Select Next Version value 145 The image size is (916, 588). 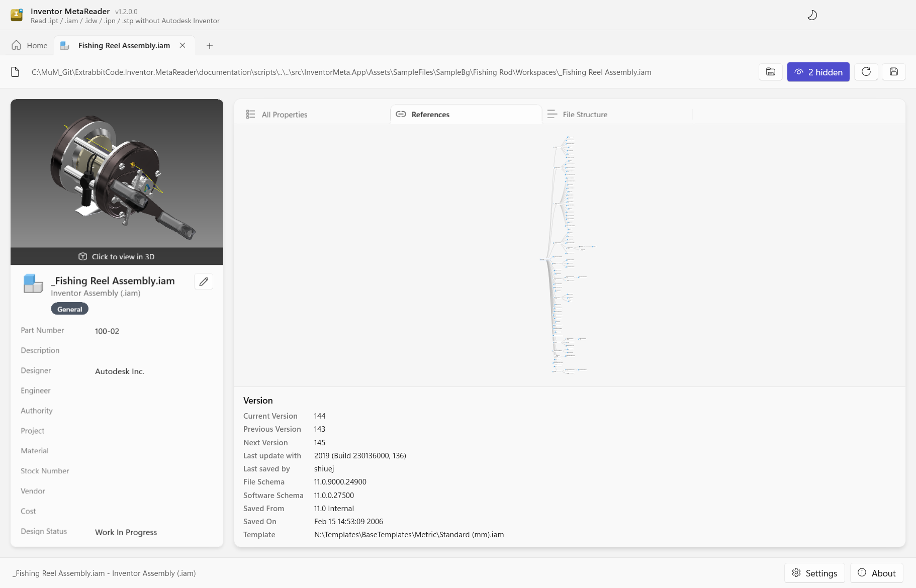pyautogui.click(x=320, y=443)
